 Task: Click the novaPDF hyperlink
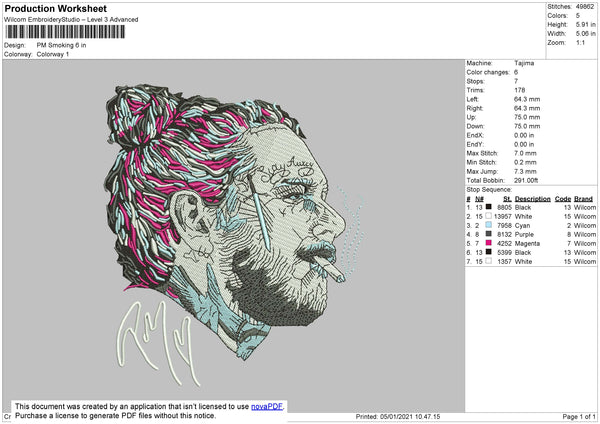click(267, 407)
